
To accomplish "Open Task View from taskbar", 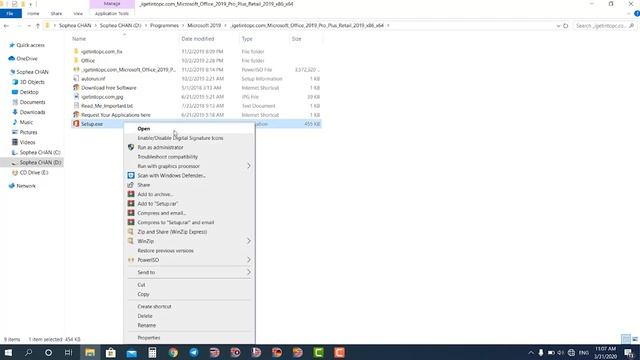I will point(69,352).
